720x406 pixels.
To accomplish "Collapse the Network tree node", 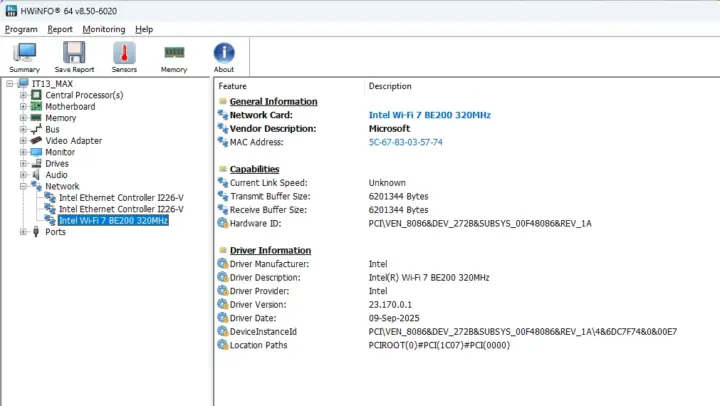I will (x=23, y=186).
